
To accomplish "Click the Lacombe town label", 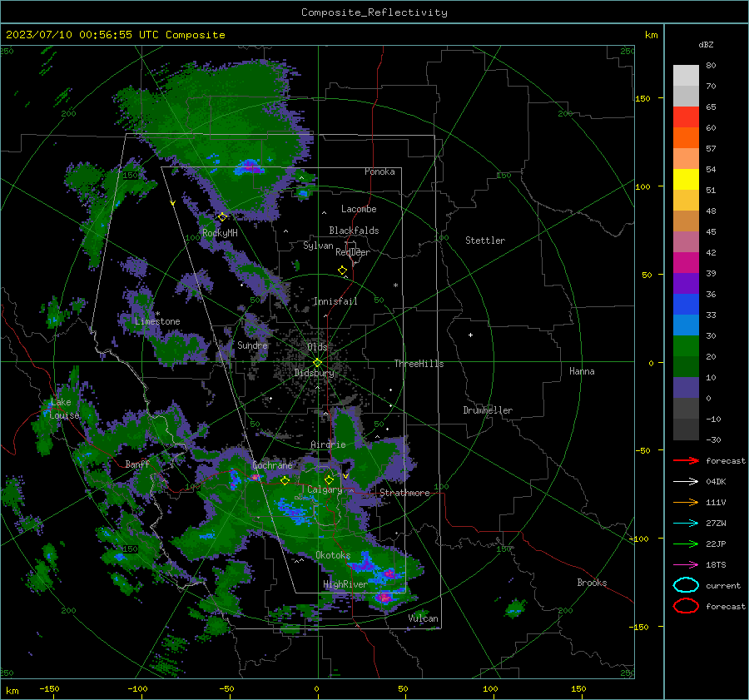I will pos(359,209).
